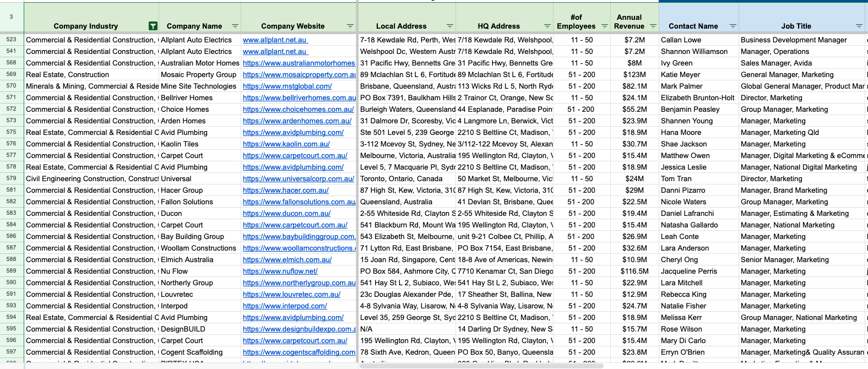Click the Business Development Manager cell
The height and width of the screenshot is (369, 868).
802,40
